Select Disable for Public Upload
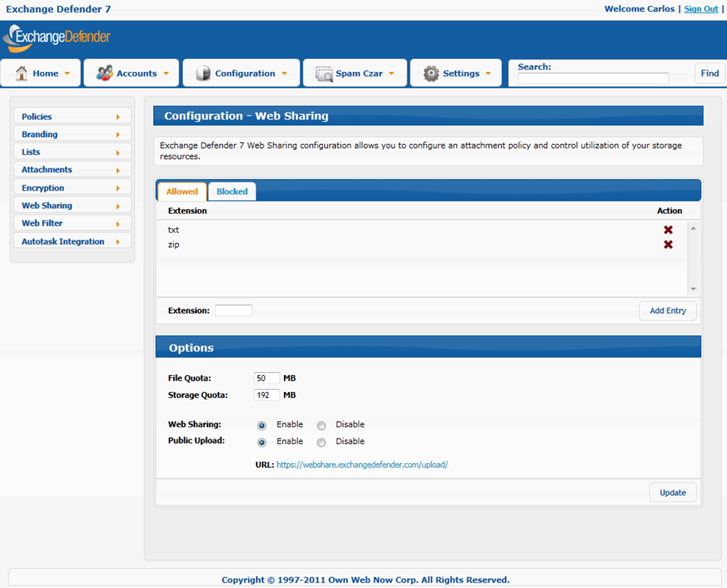The image size is (727, 588). [321, 443]
